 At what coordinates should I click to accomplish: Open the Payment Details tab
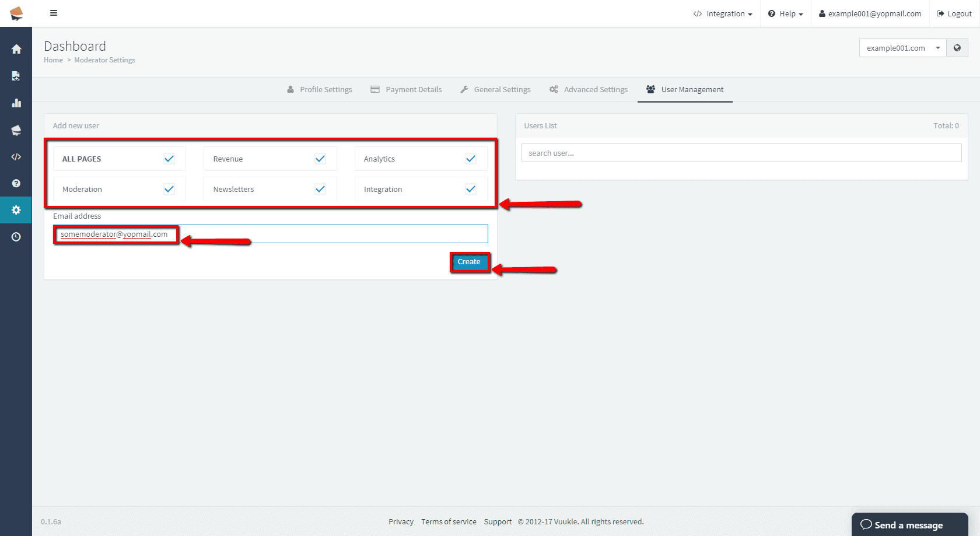pyautogui.click(x=407, y=90)
